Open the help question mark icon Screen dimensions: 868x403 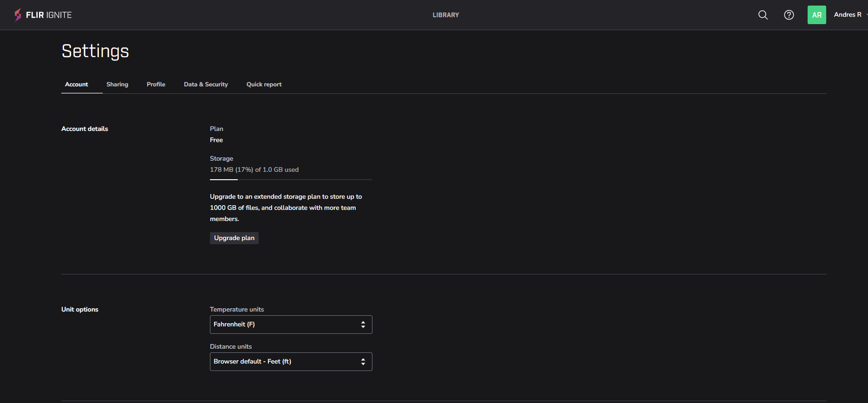tap(789, 15)
